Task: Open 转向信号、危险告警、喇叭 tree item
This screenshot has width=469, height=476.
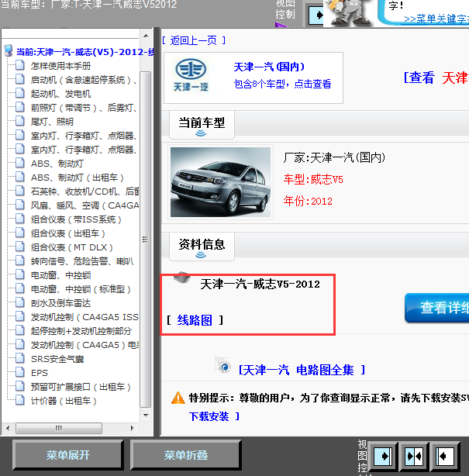Action: click(x=82, y=261)
